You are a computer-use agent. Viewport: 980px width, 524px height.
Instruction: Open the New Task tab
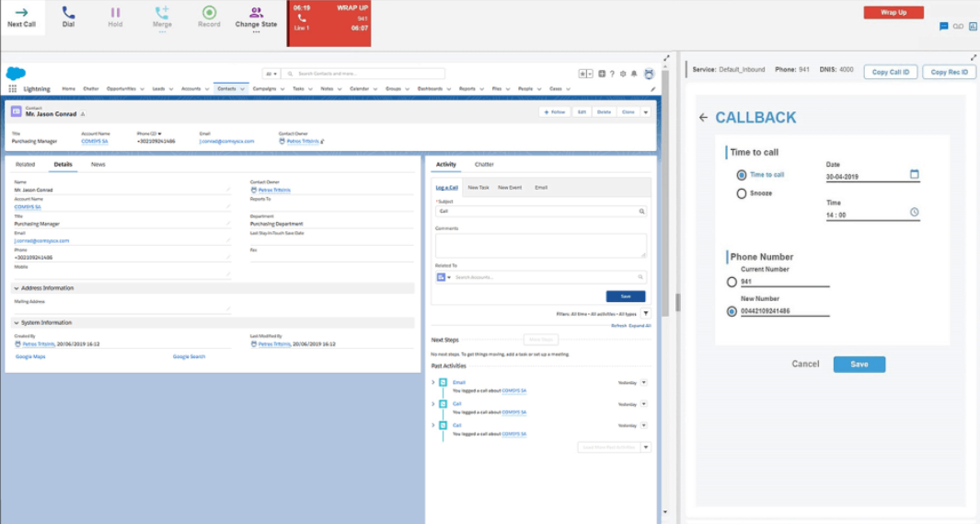[x=478, y=187]
